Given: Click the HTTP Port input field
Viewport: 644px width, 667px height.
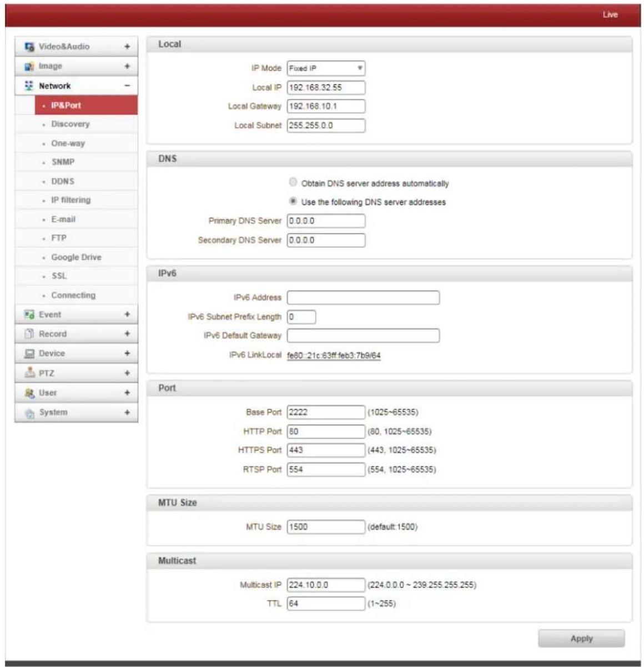Looking at the screenshot, I should pos(326,432).
